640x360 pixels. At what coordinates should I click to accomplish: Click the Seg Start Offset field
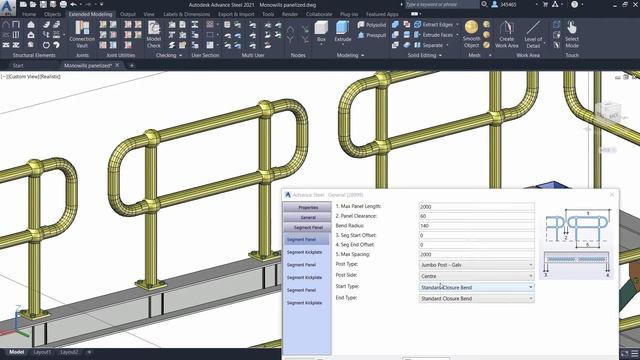click(476, 236)
